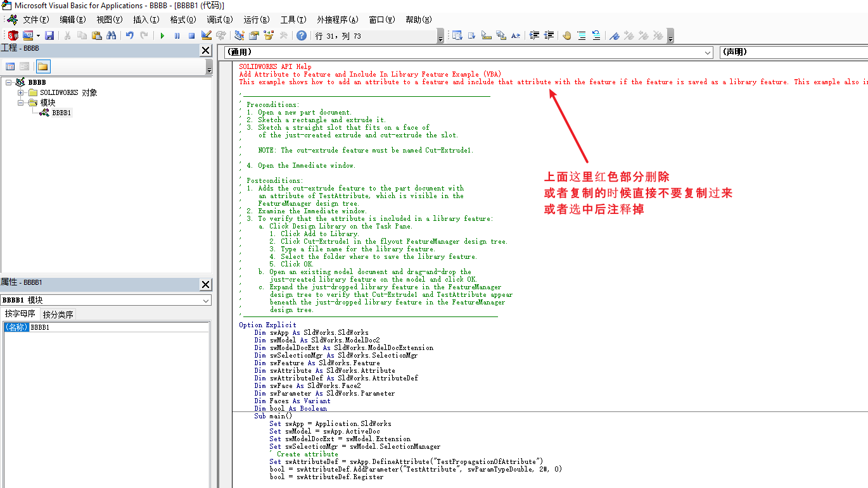Toggle a bookmark with the blue flag icon
This screenshot has width=868, height=488.
pos(614,35)
